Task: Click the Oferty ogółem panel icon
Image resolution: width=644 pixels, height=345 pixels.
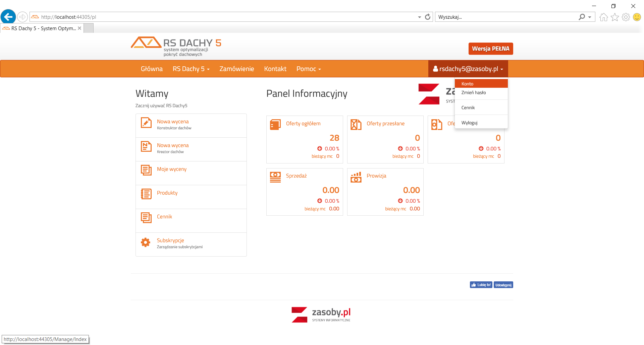Action: (x=275, y=125)
